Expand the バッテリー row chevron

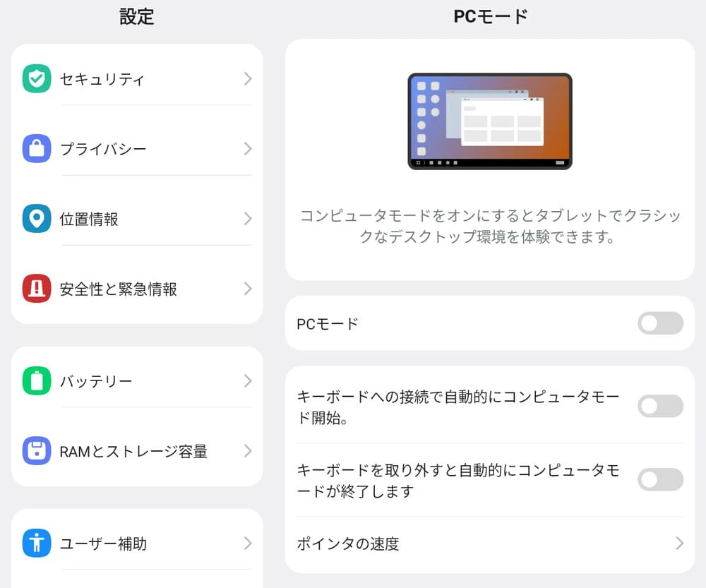click(x=248, y=381)
